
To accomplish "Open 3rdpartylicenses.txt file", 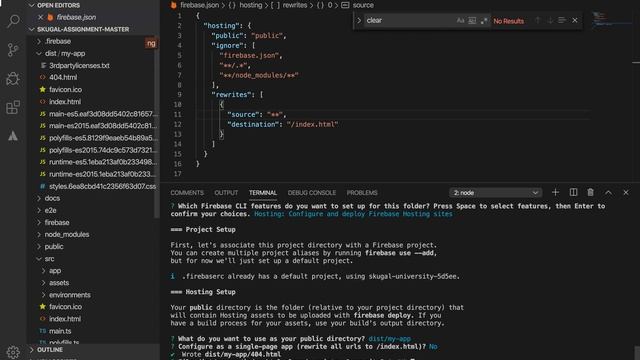I will (x=79, y=65).
